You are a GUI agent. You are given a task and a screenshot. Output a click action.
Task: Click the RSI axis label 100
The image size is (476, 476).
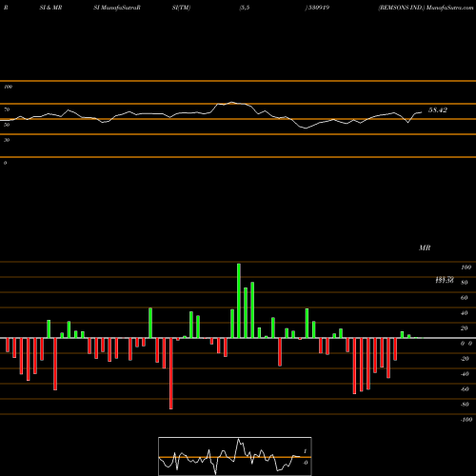(8, 87)
